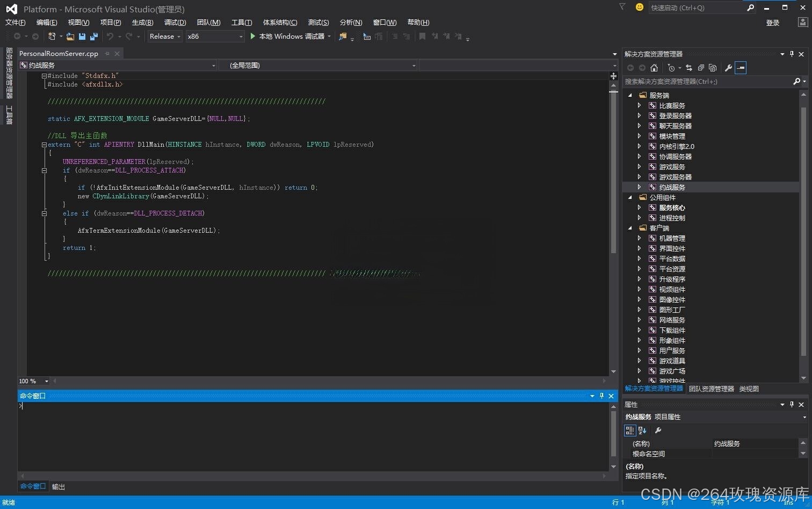Click Sync with Active Document arrows icon
This screenshot has height=509, width=812.
(689, 68)
